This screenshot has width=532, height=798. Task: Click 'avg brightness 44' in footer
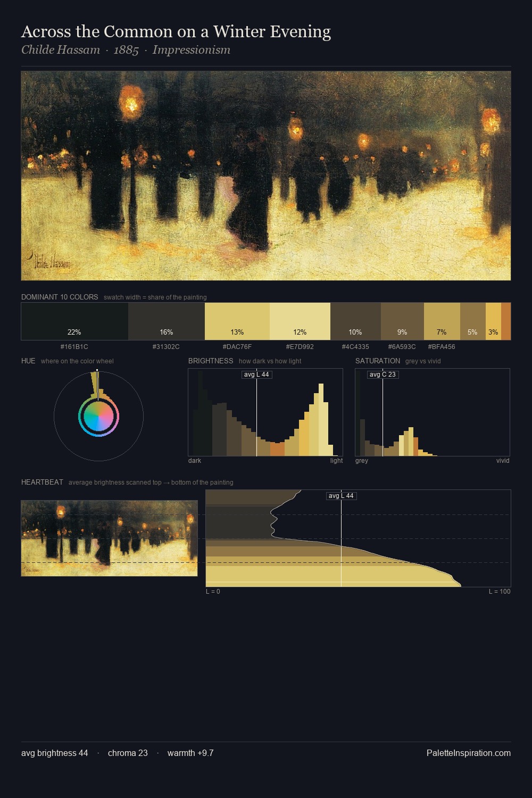coord(55,753)
